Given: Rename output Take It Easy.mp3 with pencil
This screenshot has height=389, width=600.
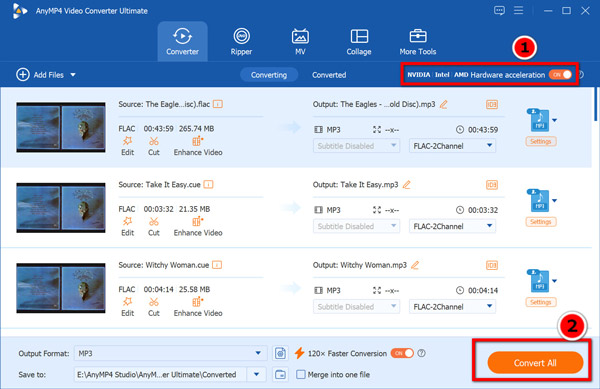Looking at the screenshot, I should pyautogui.click(x=407, y=185).
